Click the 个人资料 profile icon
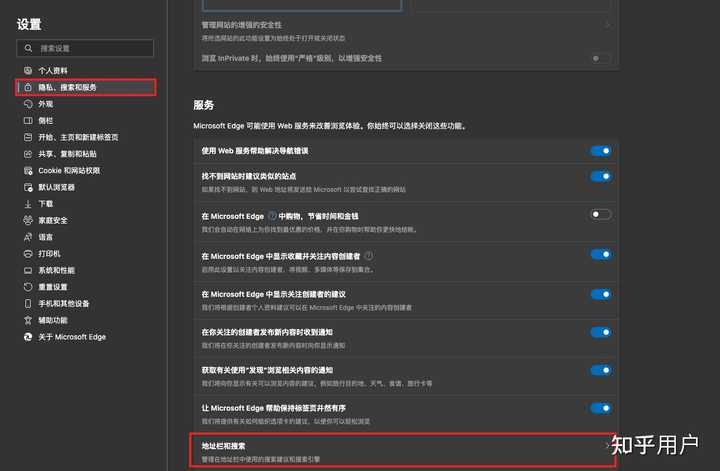Viewport: 720px width, 471px height. click(x=28, y=70)
